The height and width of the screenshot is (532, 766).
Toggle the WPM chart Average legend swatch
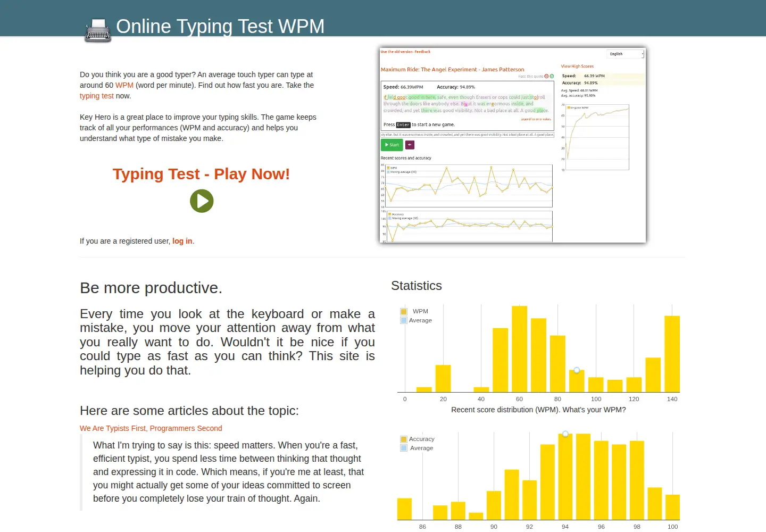(404, 321)
